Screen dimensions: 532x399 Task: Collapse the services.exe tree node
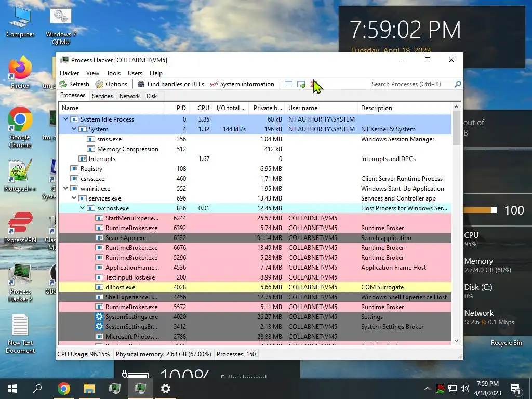click(74, 198)
